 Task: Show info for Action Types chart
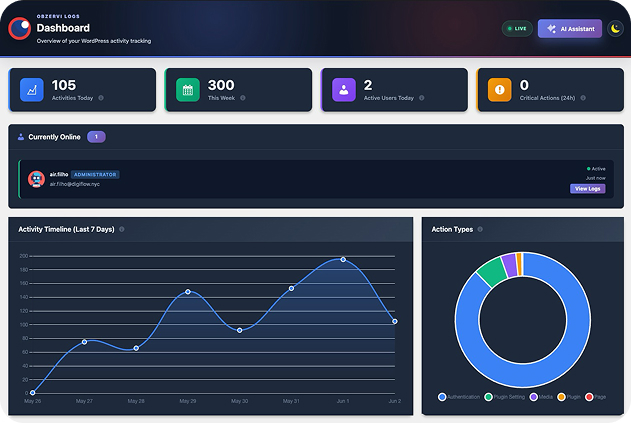480,229
